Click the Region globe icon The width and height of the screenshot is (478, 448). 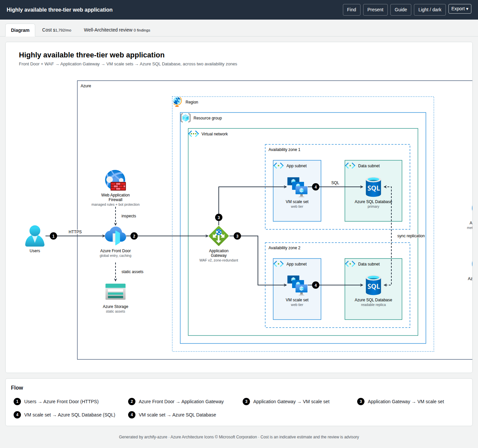point(178,102)
